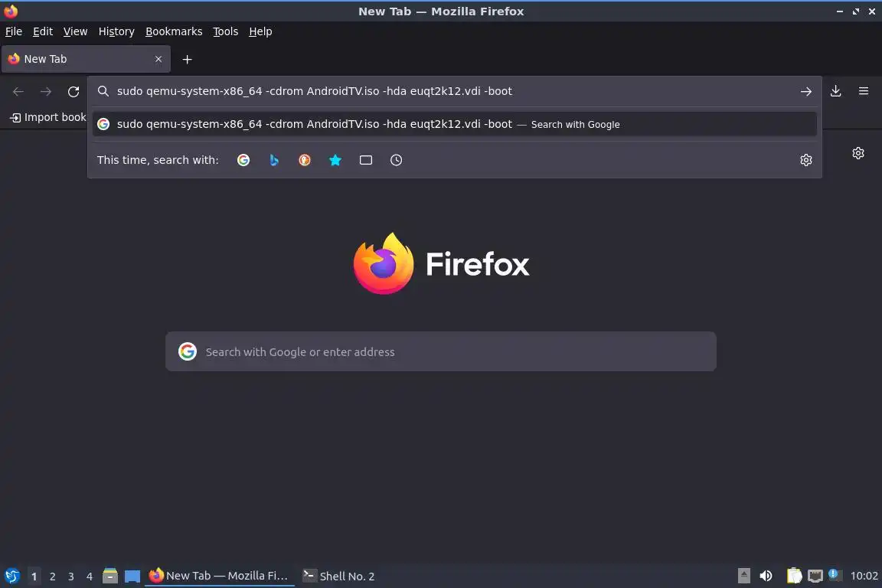Click the show desktop taskbar icon
Viewport: 882px width, 588px height.
tap(132, 577)
